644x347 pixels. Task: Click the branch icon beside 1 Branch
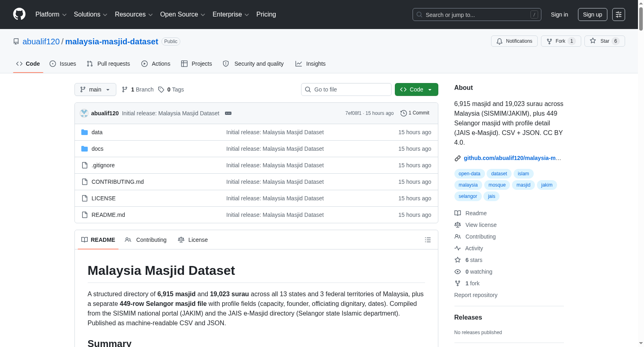[125, 89]
